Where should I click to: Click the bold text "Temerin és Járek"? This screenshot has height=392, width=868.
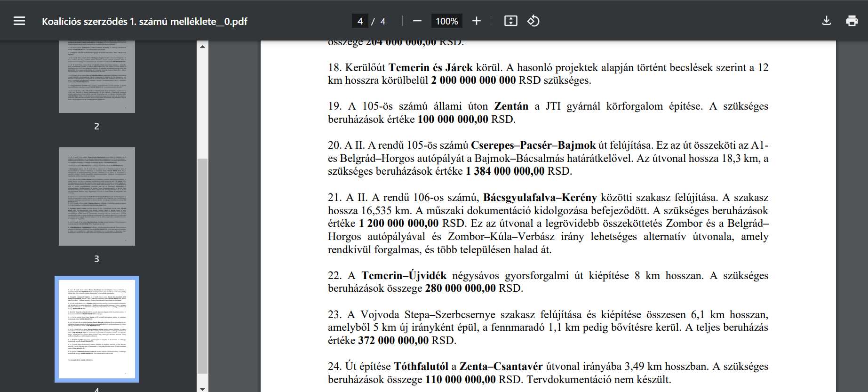(x=430, y=67)
